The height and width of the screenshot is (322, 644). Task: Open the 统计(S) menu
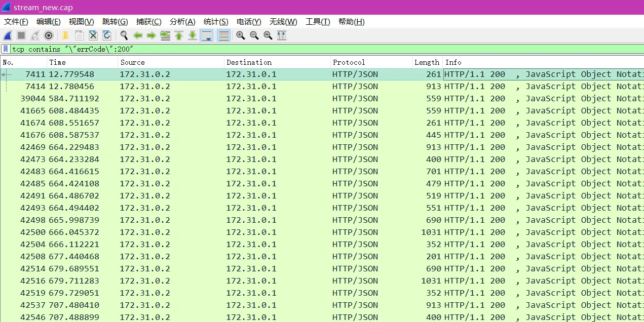[216, 22]
